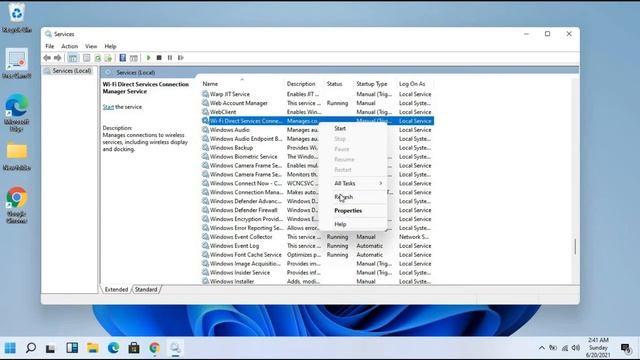Click the Restart Service toolbar icon
The height and width of the screenshot is (360, 640).
[180, 58]
